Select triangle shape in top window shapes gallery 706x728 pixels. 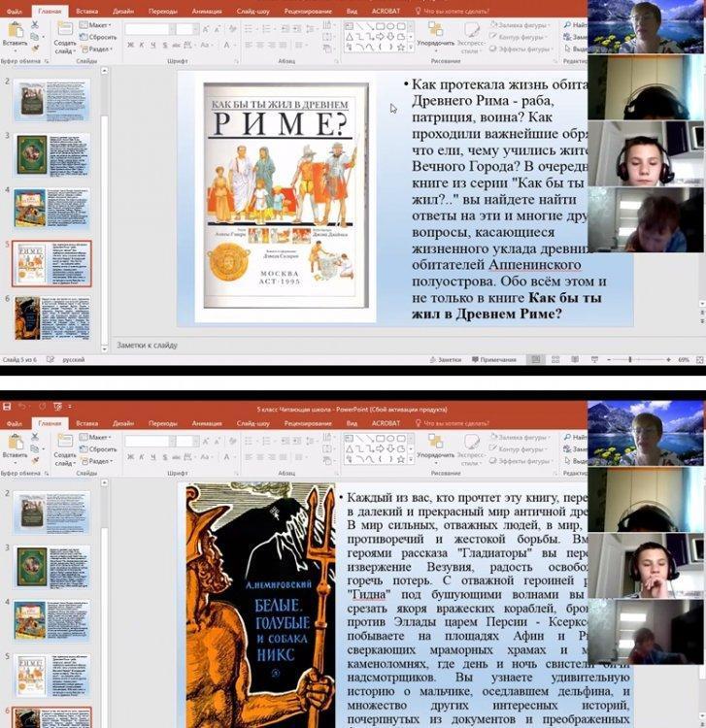tap(350, 37)
